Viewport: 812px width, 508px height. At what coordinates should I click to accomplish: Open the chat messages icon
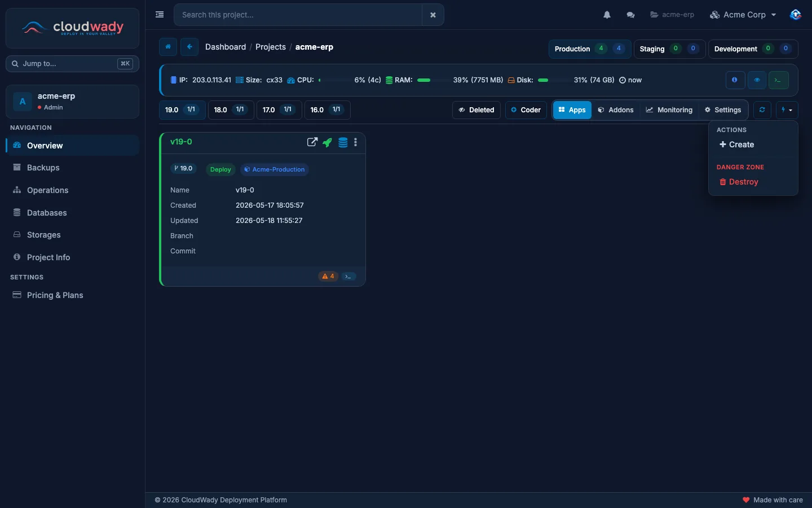point(630,15)
